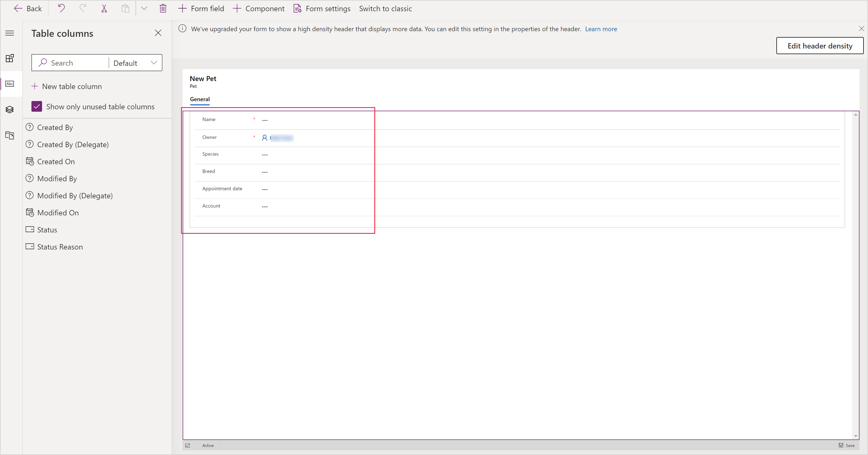Expand the more options chevron in toolbar
The width and height of the screenshot is (868, 455).
[144, 9]
